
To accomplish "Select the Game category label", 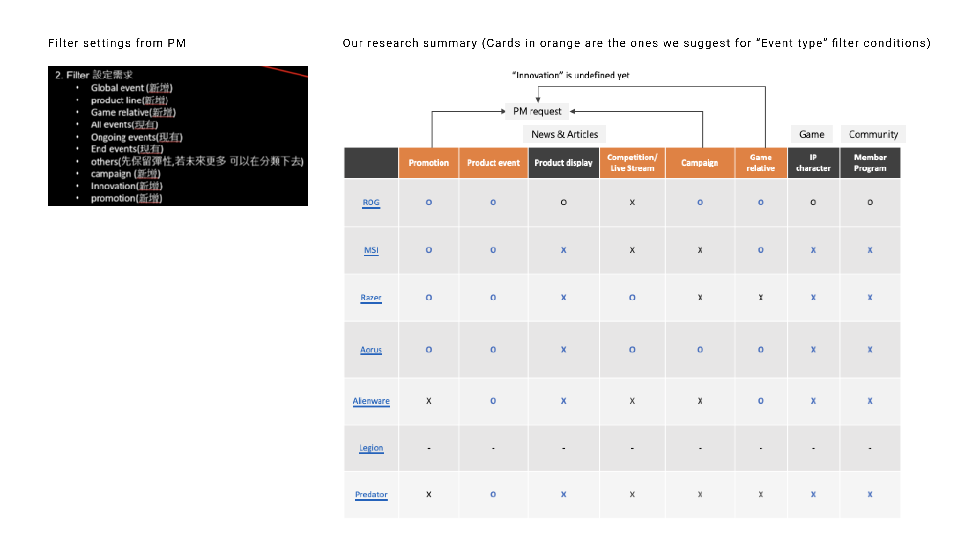I will point(811,134).
